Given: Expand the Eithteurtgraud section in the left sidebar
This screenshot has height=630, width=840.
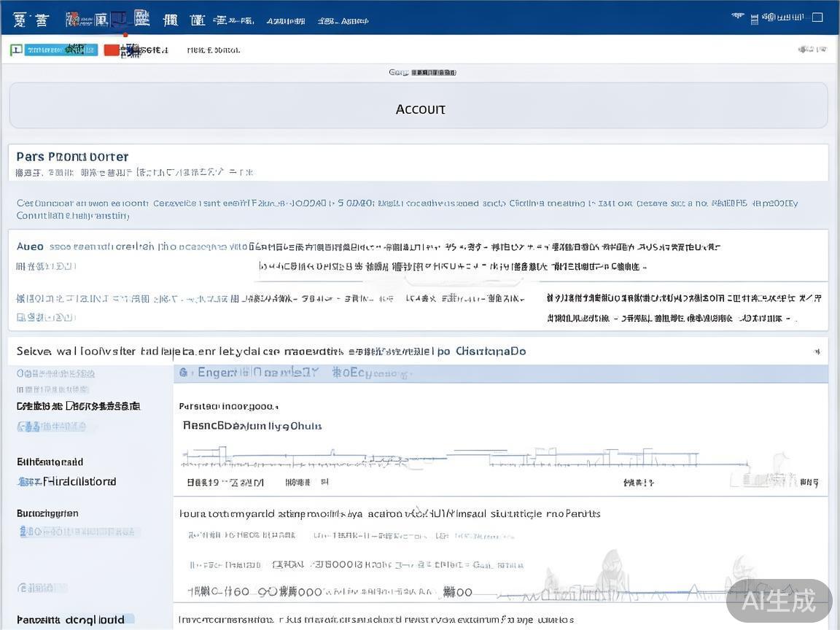Looking at the screenshot, I should pos(49,462).
